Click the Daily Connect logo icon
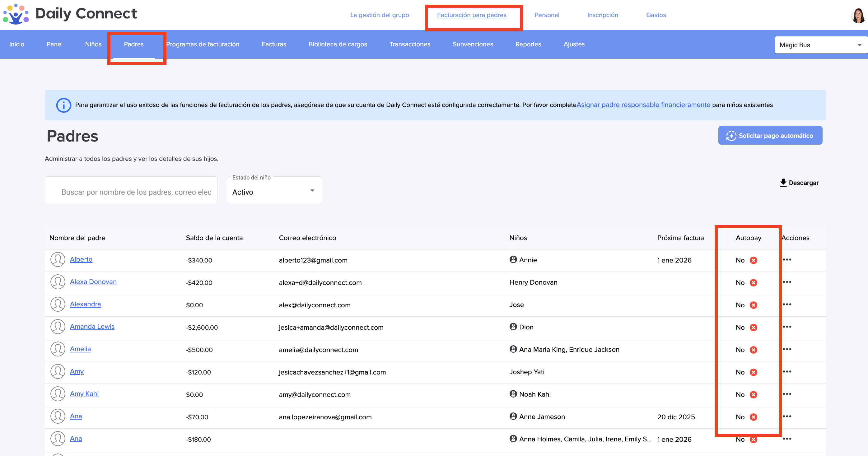Screen dimensions: 868x456 [16, 14]
